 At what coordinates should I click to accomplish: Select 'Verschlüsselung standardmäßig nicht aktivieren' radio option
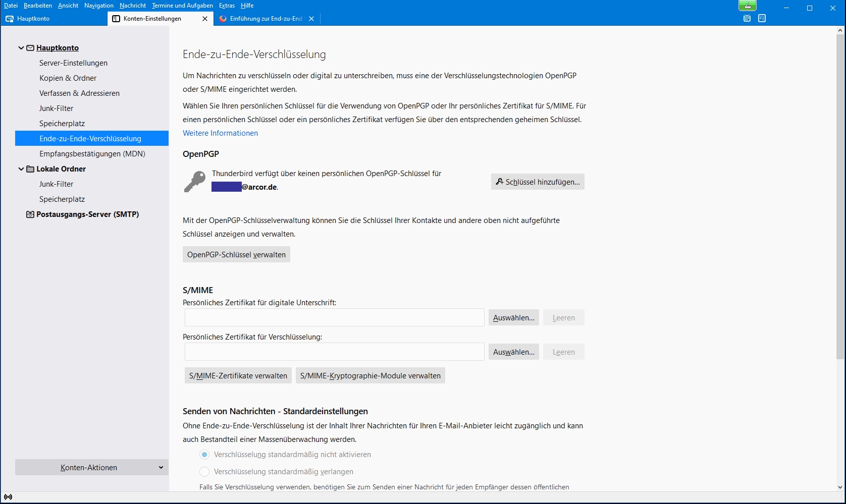(x=204, y=455)
